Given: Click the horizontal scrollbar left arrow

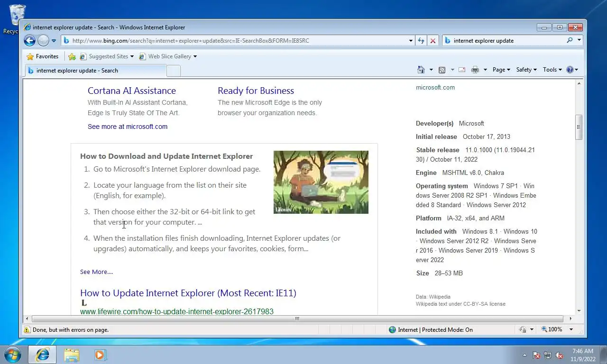Looking at the screenshot, I should click(x=27, y=318).
